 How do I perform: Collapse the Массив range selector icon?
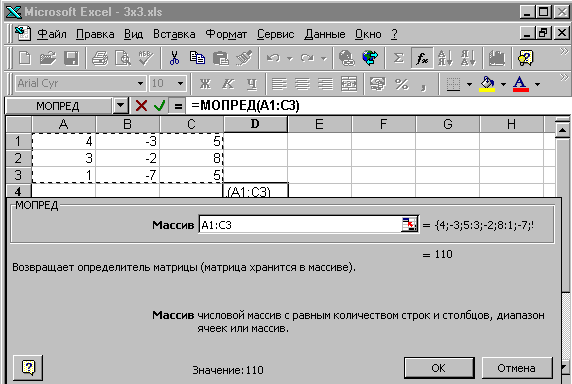click(409, 225)
